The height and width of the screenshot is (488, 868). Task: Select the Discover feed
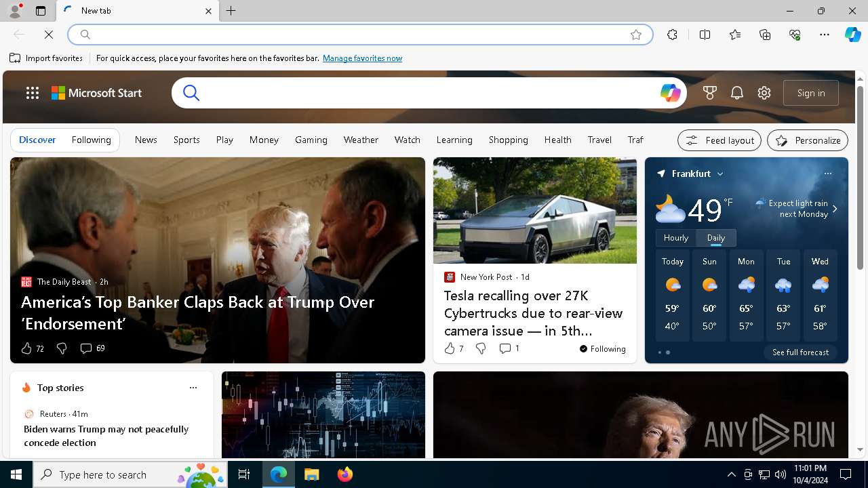pyautogui.click(x=37, y=140)
